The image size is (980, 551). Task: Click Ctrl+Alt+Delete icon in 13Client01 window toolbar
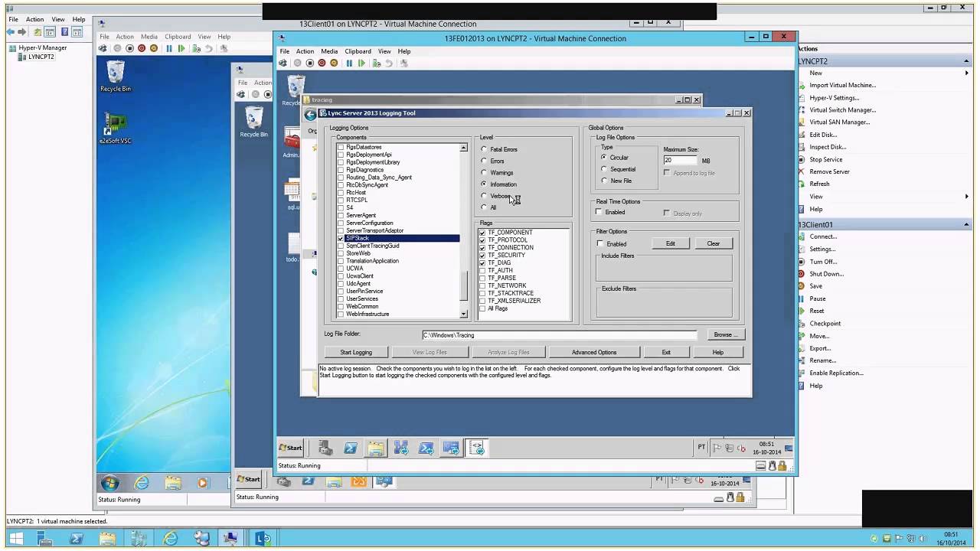pyautogui.click(x=103, y=48)
